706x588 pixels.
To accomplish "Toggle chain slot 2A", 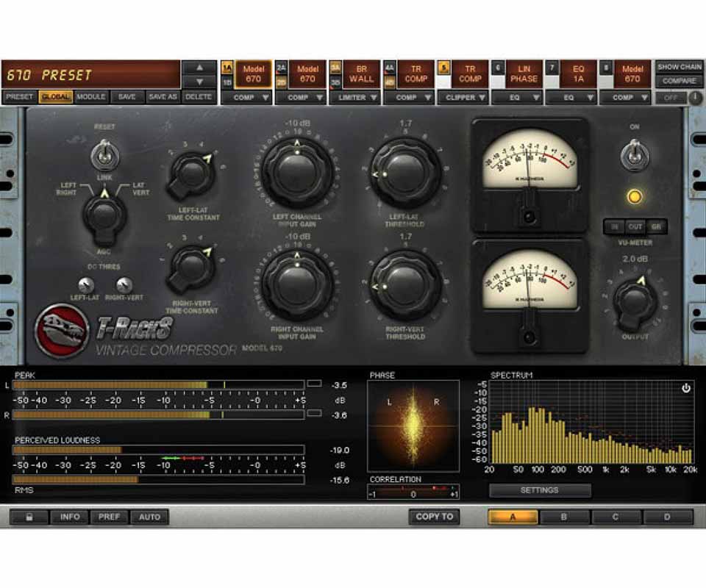I will (282, 68).
